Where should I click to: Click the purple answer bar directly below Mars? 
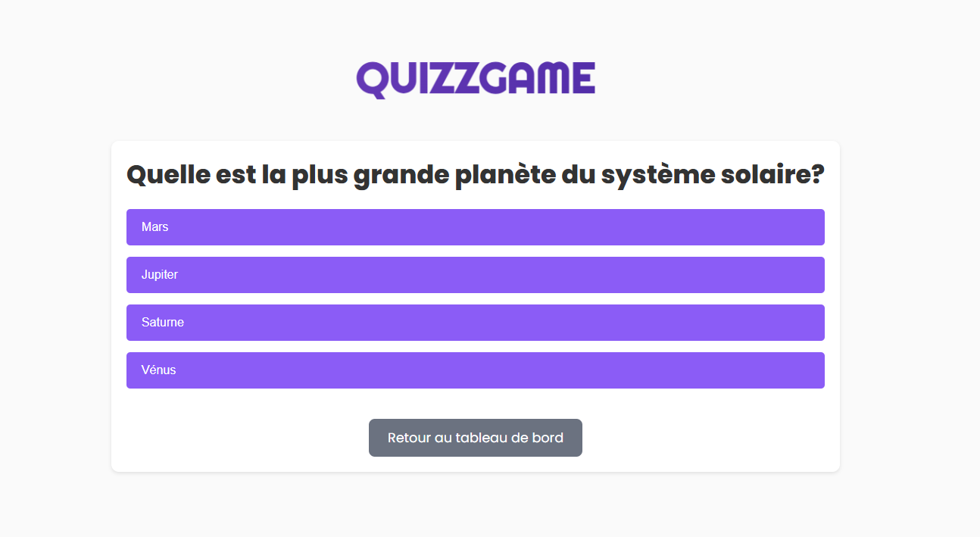tap(475, 275)
